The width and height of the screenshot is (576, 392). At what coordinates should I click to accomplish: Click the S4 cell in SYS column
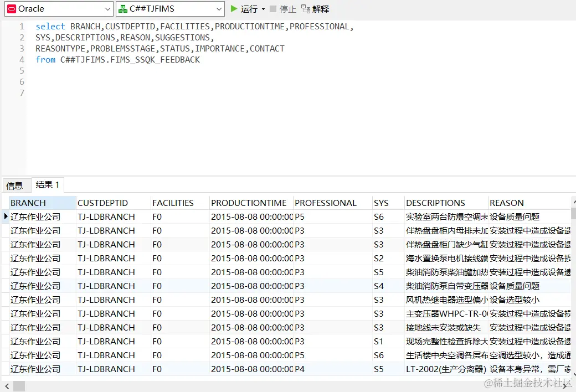click(x=388, y=286)
